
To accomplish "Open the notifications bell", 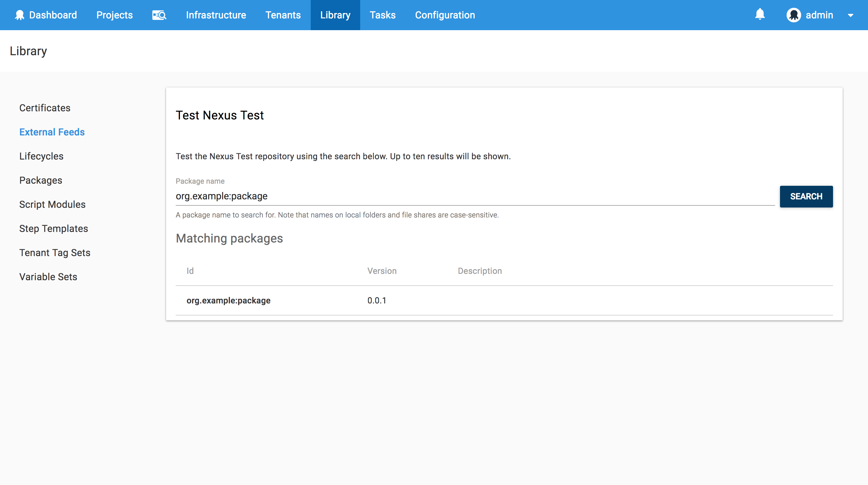I will 759,14.
